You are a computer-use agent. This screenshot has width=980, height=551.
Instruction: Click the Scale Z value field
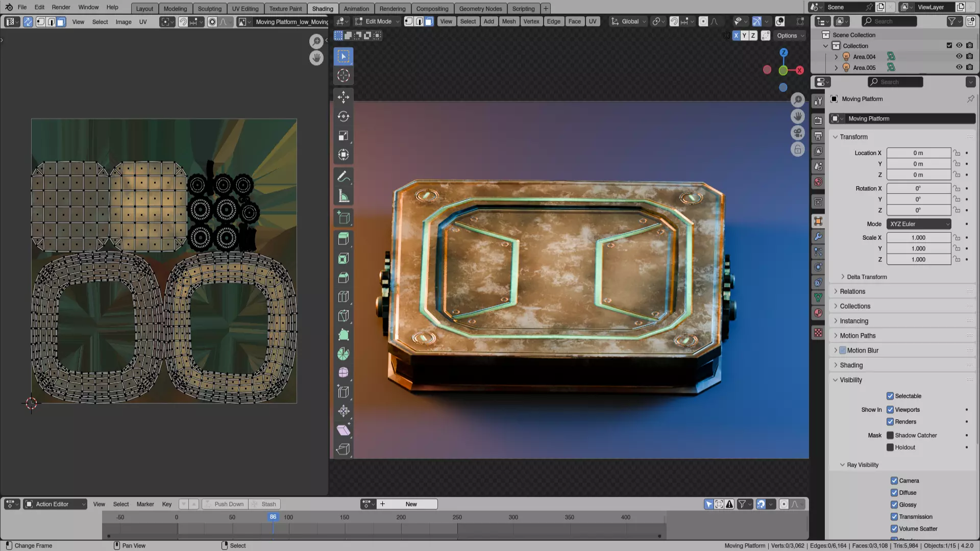[918, 260]
